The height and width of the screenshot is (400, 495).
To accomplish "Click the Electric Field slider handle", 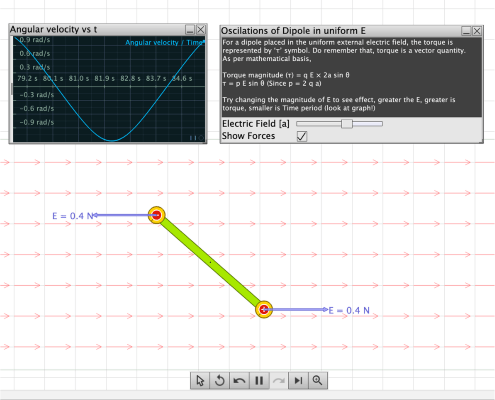I will pyautogui.click(x=347, y=124).
